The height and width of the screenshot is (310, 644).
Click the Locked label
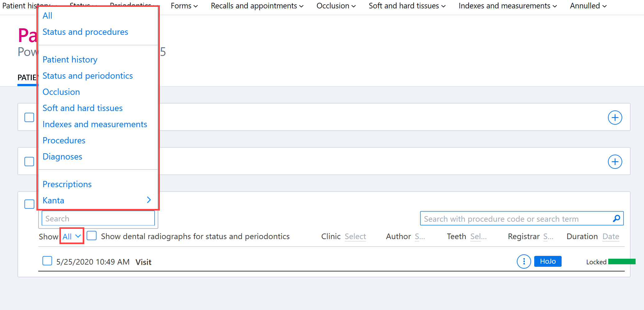point(596,262)
